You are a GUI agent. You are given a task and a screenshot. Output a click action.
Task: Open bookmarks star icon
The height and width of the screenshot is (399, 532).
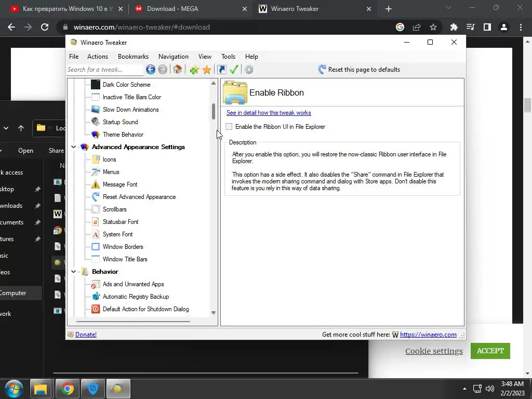pos(207,70)
